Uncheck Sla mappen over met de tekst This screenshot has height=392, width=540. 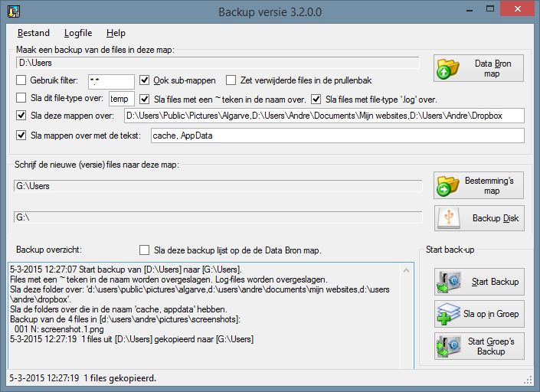(x=21, y=136)
